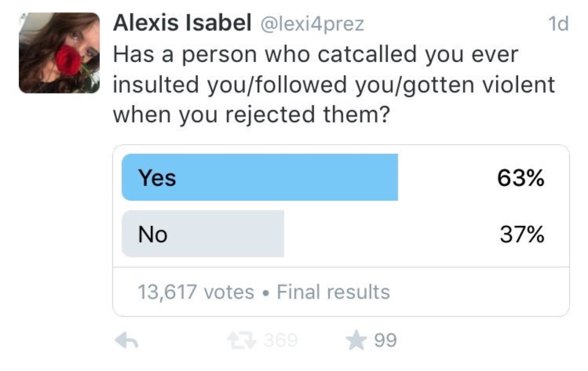
Task: Click the line 'insulted you/followed you/gotten violent'
Action: coord(334,84)
